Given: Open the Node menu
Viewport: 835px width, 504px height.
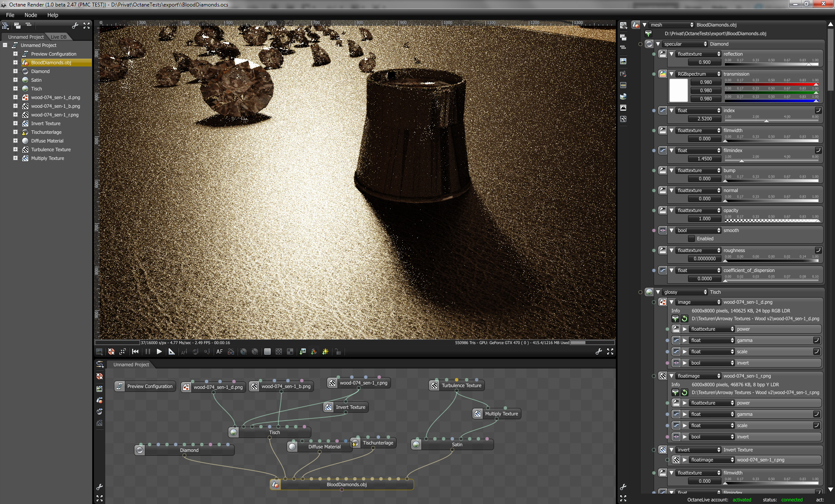Looking at the screenshot, I should [30, 15].
